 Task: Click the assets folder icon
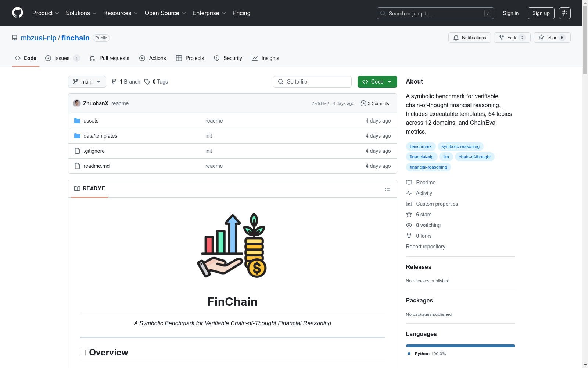(x=77, y=121)
